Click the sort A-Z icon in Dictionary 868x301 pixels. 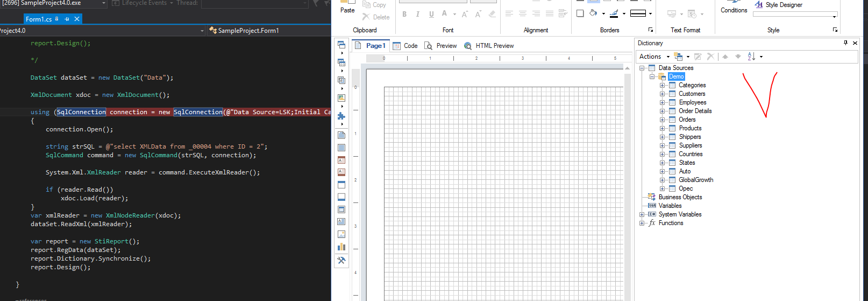click(751, 57)
